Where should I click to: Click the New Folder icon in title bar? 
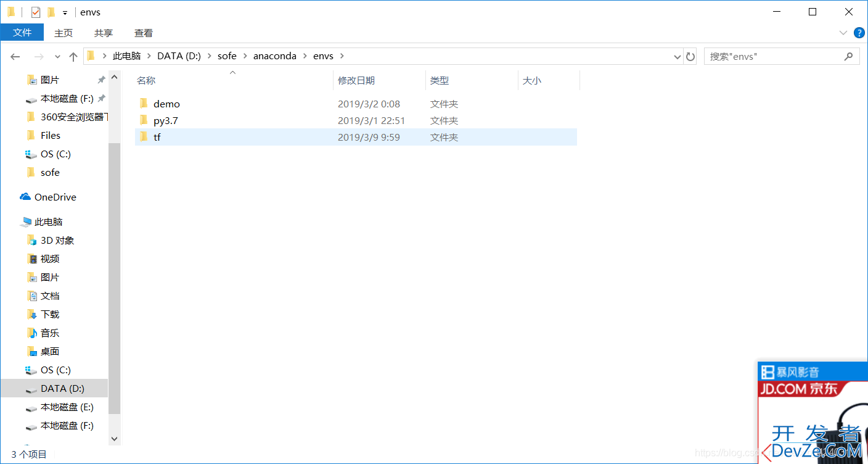51,12
